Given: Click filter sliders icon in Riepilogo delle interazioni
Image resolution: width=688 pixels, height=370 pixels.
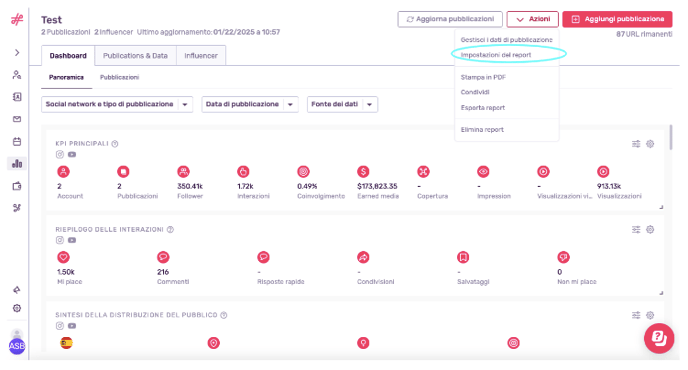Looking at the screenshot, I should [636, 229].
